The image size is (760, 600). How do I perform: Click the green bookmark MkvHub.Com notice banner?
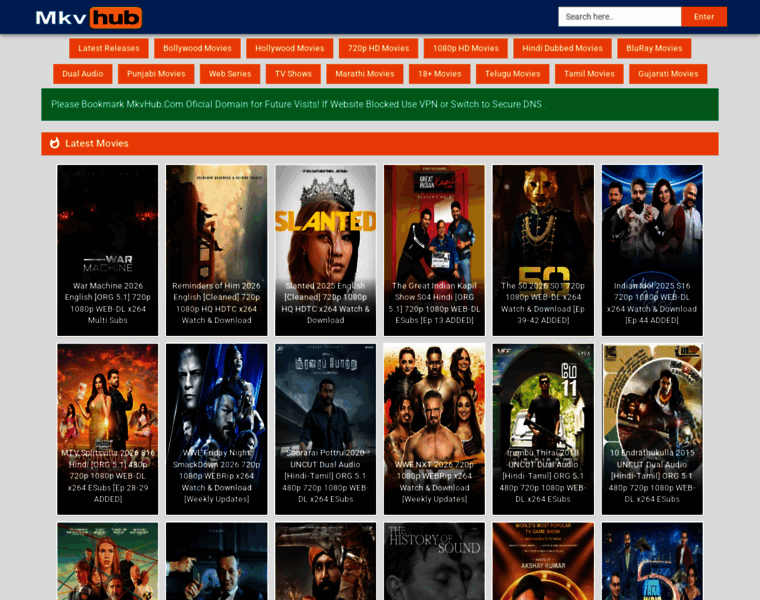coord(380,104)
